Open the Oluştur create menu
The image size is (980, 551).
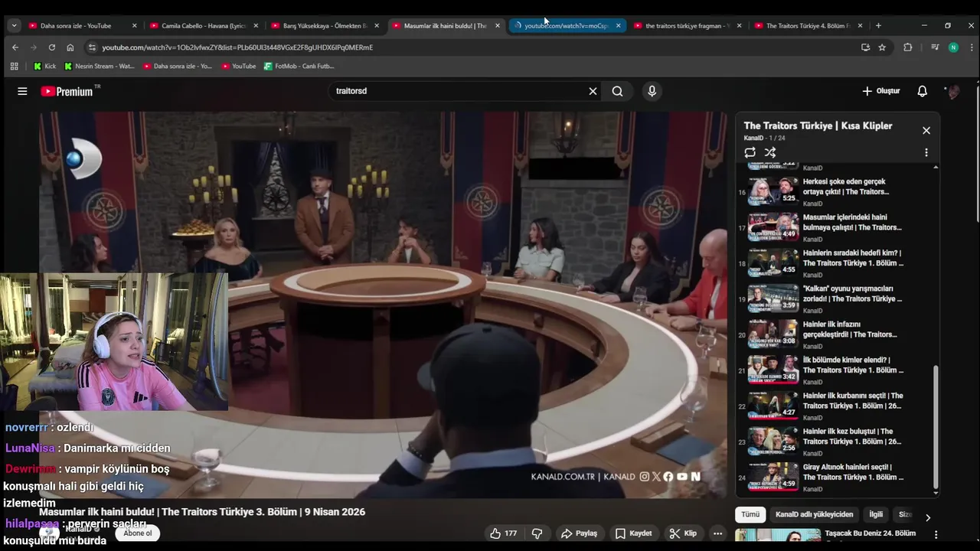click(x=880, y=91)
